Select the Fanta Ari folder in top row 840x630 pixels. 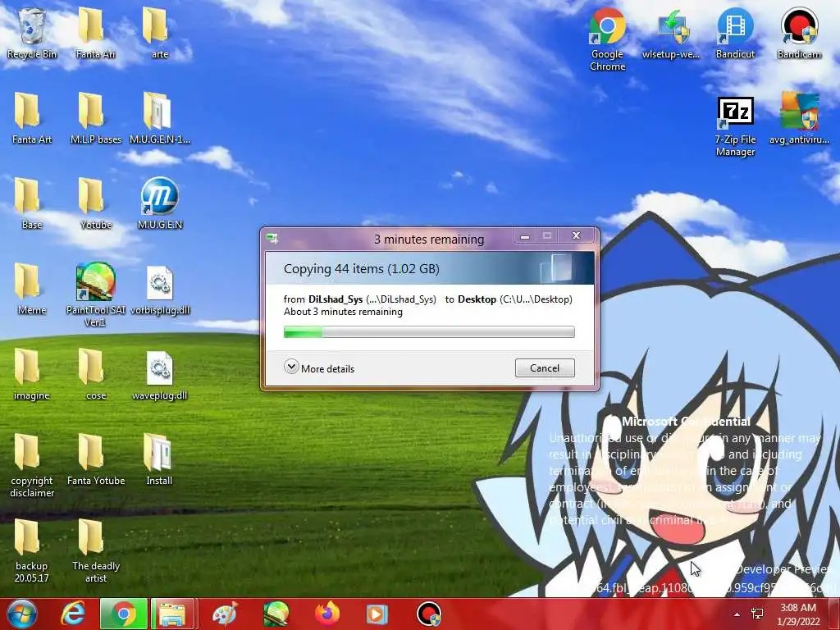pos(95,34)
